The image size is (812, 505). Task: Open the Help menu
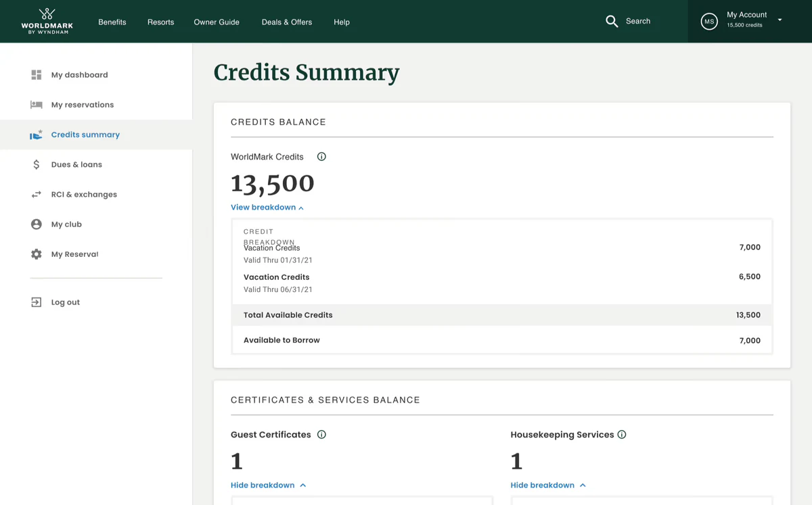click(x=342, y=22)
